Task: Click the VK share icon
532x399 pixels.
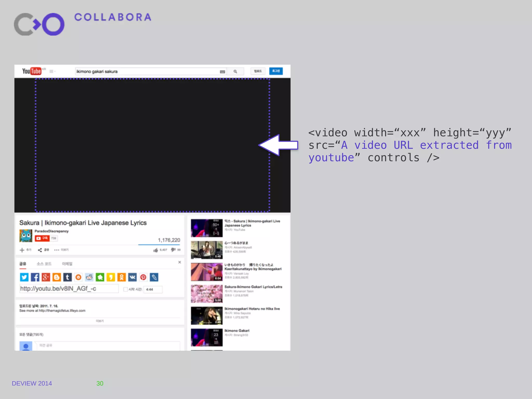Action: pos(132,277)
